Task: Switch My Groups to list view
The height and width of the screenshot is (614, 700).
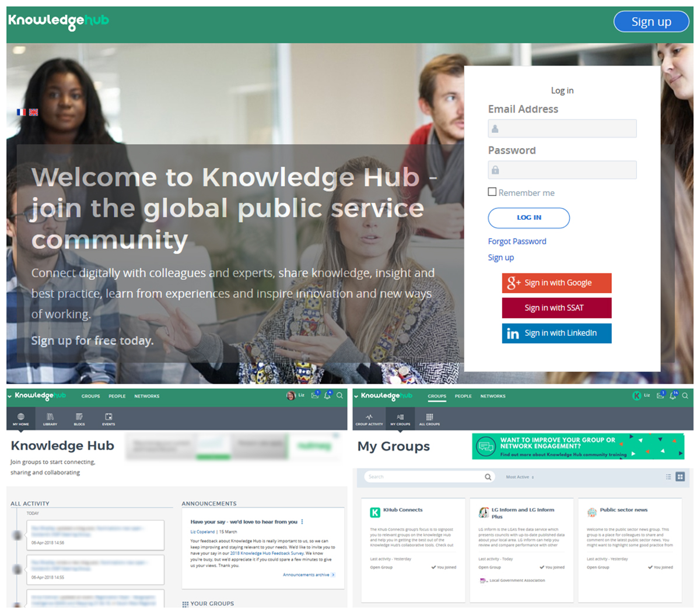Action: tap(668, 477)
